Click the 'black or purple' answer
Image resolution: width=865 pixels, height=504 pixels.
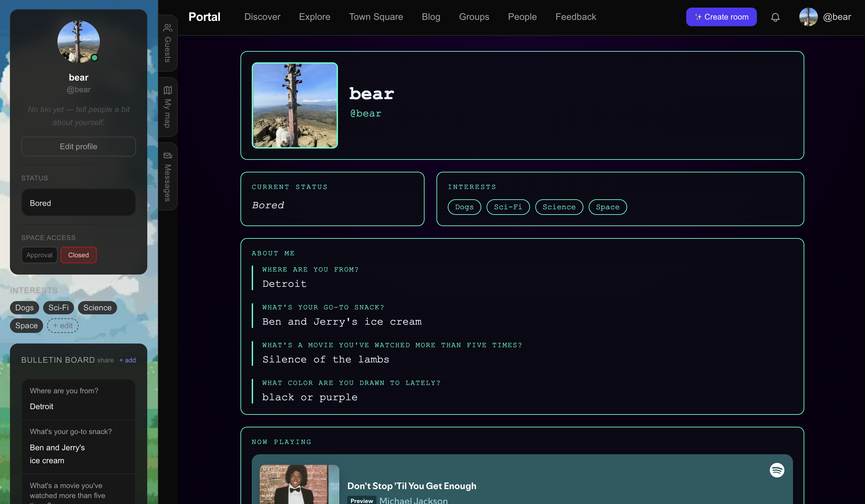click(x=309, y=397)
